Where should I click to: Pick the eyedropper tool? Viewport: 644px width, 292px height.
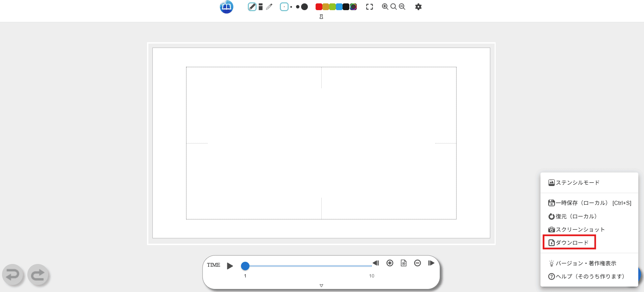tap(269, 7)
